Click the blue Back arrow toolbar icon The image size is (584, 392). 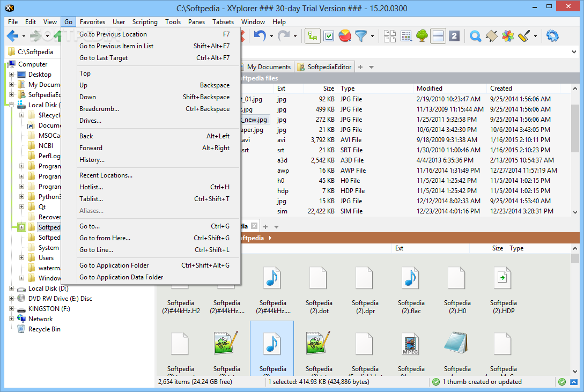(x=13, y=36)
